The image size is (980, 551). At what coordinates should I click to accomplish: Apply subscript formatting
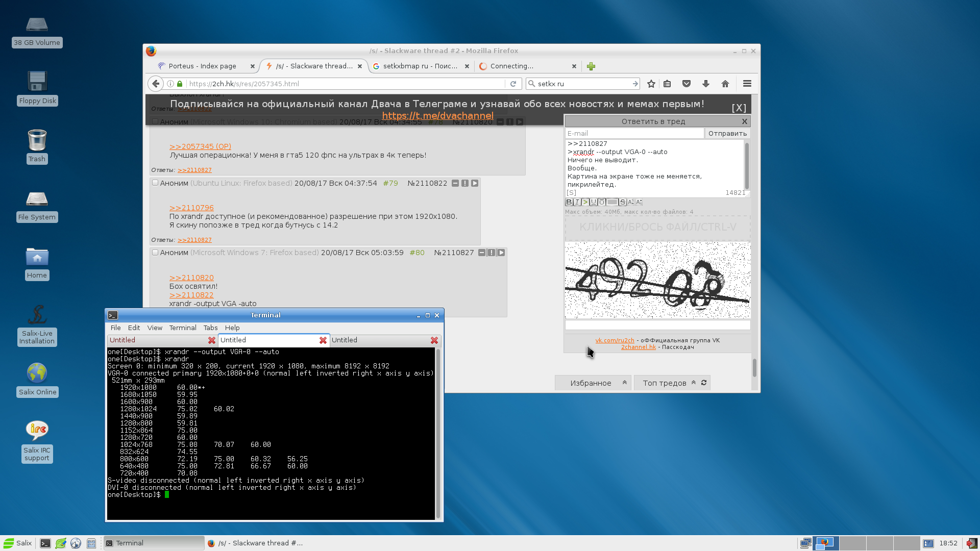click(639, 202)
